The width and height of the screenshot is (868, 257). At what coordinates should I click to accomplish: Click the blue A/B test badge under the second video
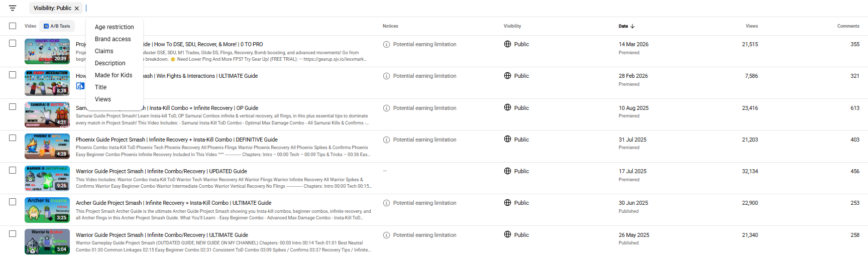click(x=80, y=86)
